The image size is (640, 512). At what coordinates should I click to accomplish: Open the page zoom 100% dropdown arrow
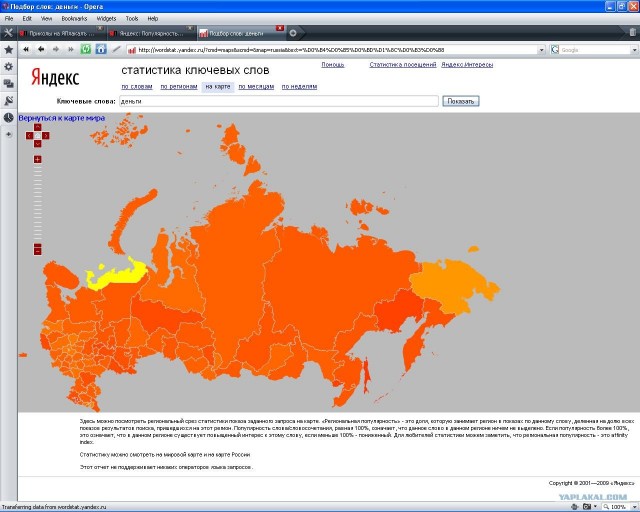pyautogui.click(x=634, y=507)
